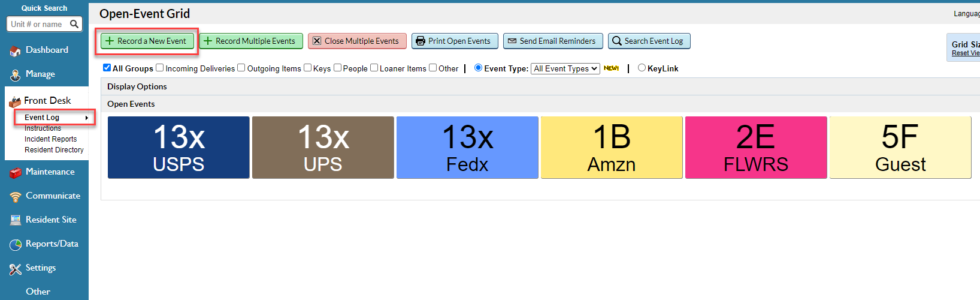The width and height of the screenshot is (980, 300).
Task: Click the Close Multiple Events button
Action: 357,41
